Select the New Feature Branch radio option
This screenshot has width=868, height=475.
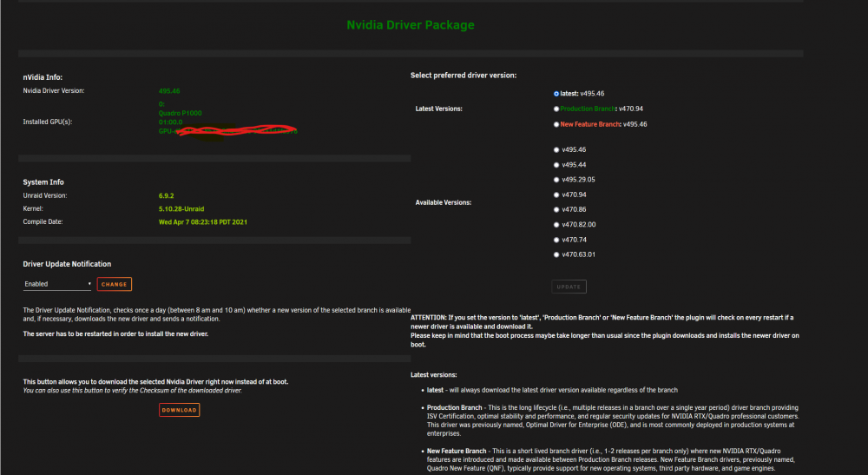point(556,124)
